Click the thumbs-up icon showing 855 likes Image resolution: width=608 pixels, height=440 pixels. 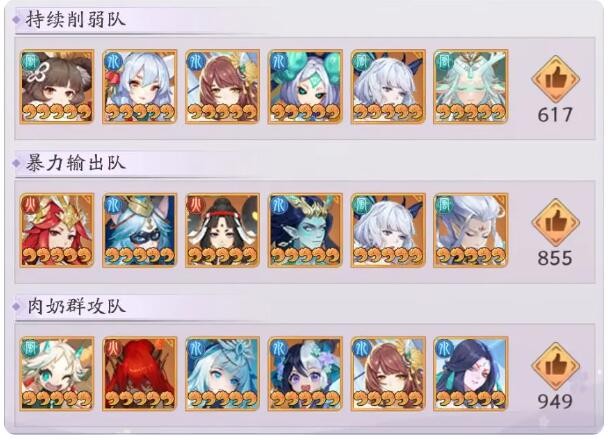[555, 223]
